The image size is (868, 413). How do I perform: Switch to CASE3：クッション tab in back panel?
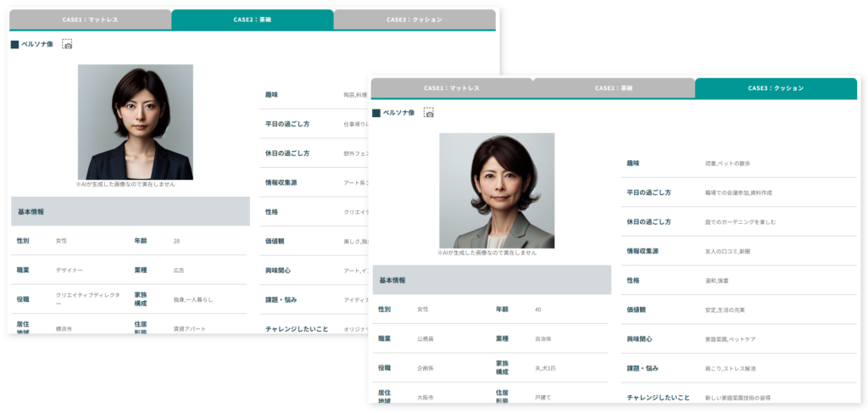(415, 20)
